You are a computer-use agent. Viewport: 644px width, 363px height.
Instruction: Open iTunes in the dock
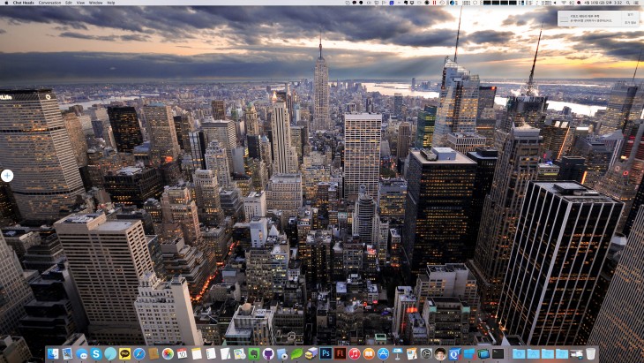point(355,354)
